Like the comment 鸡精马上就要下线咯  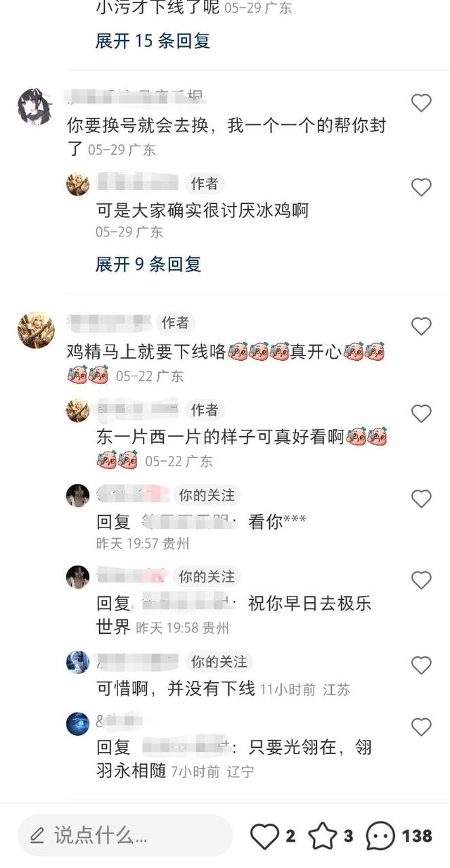pos(421,326)
